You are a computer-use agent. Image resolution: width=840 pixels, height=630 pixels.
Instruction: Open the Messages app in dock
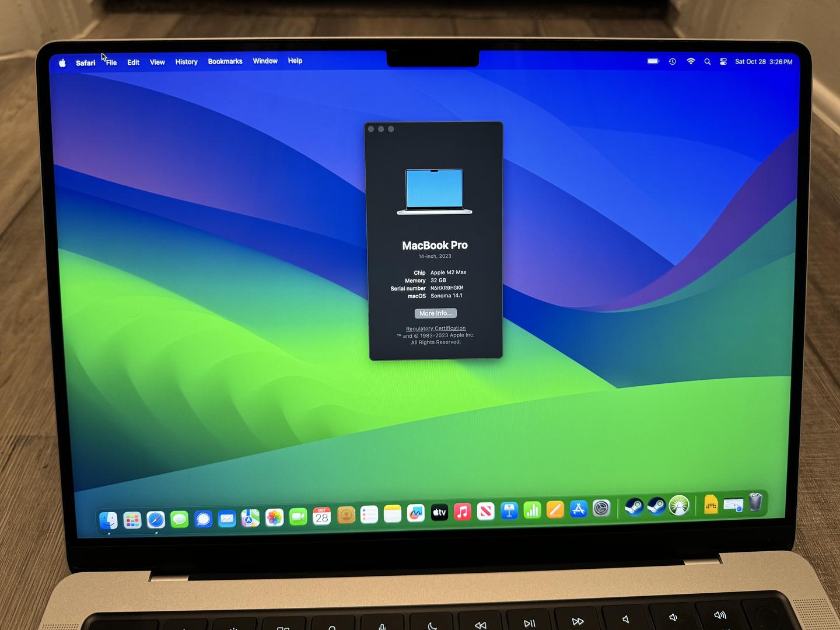click(180, 519)
